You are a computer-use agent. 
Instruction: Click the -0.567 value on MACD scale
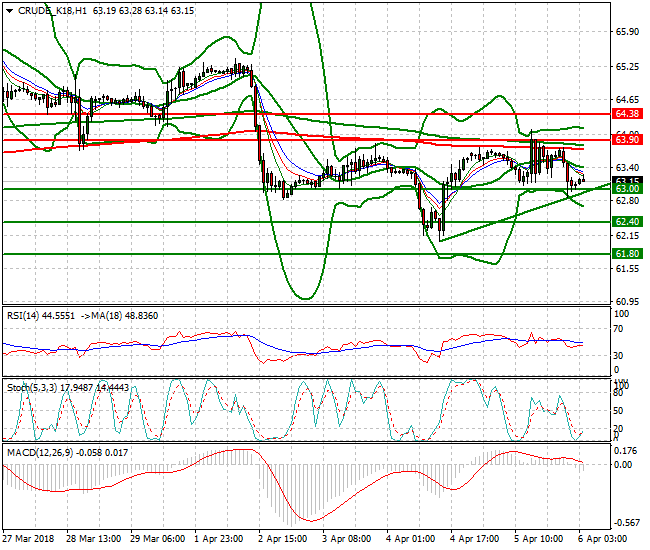[629, 523]
